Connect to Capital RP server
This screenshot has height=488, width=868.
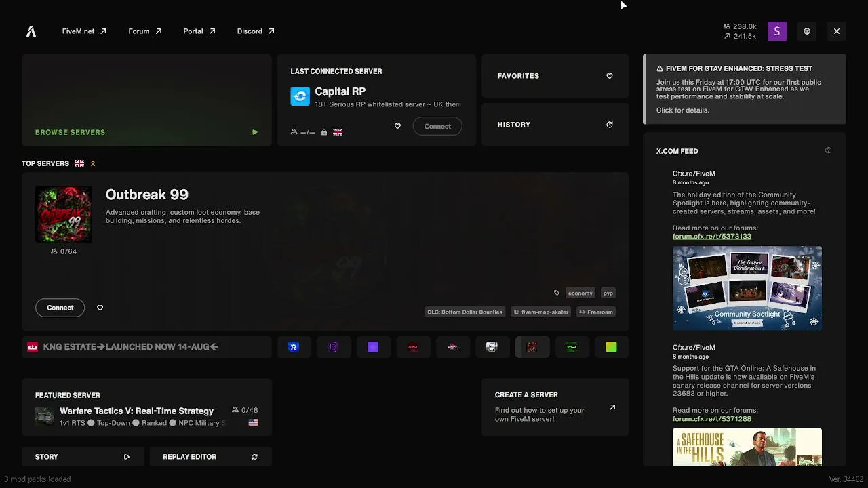[437, 126]
